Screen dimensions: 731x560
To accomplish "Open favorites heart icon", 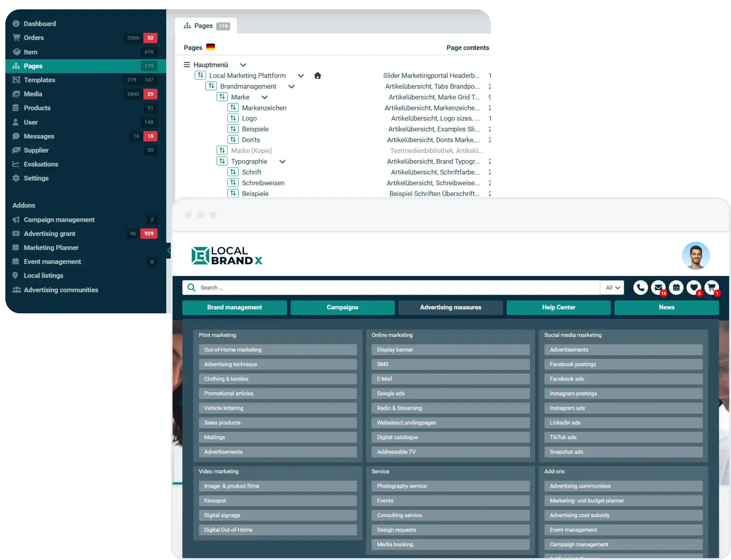I will click(694, 288).
